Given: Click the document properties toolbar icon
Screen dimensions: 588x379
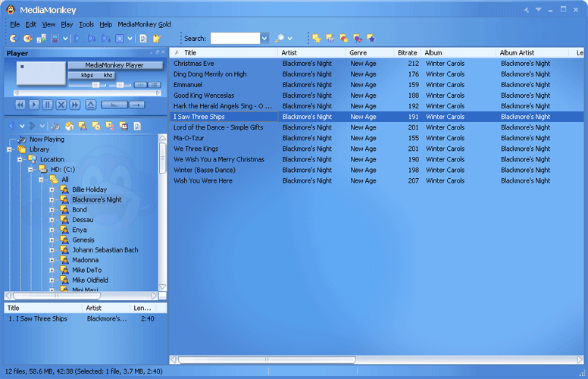Looking at the screenshot, I should [143, 38].
